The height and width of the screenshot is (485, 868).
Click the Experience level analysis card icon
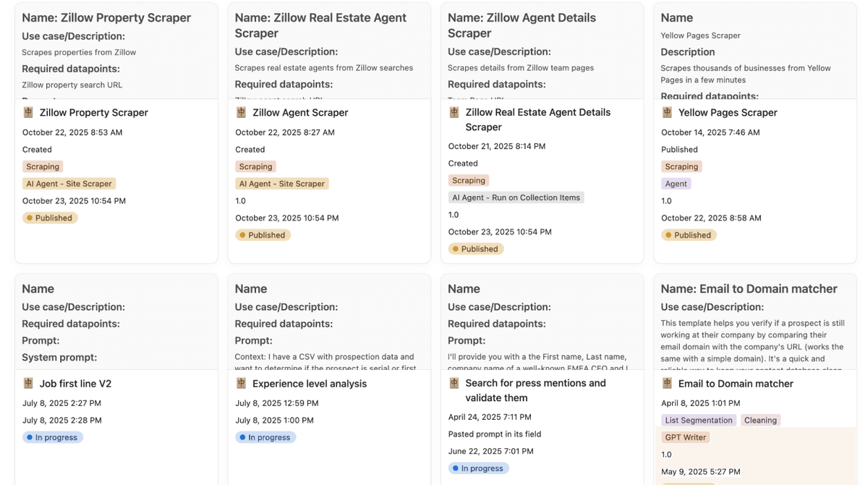click(241, 384)
